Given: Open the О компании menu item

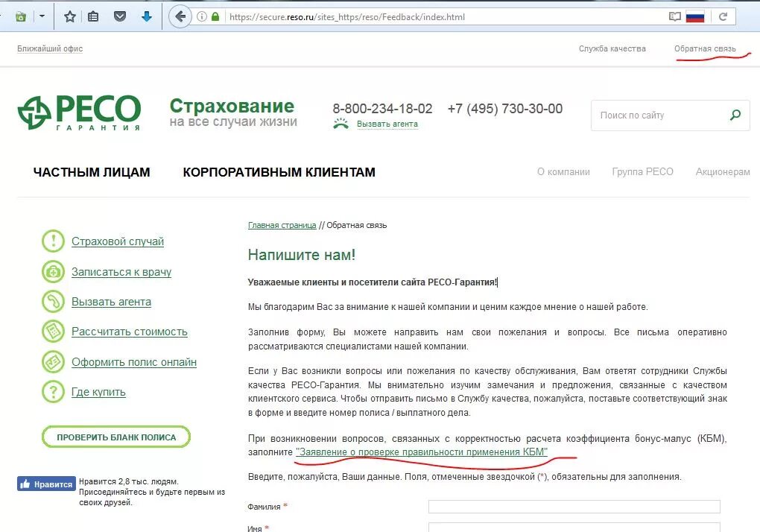Looking at the screenshot, I should [563, 172].
